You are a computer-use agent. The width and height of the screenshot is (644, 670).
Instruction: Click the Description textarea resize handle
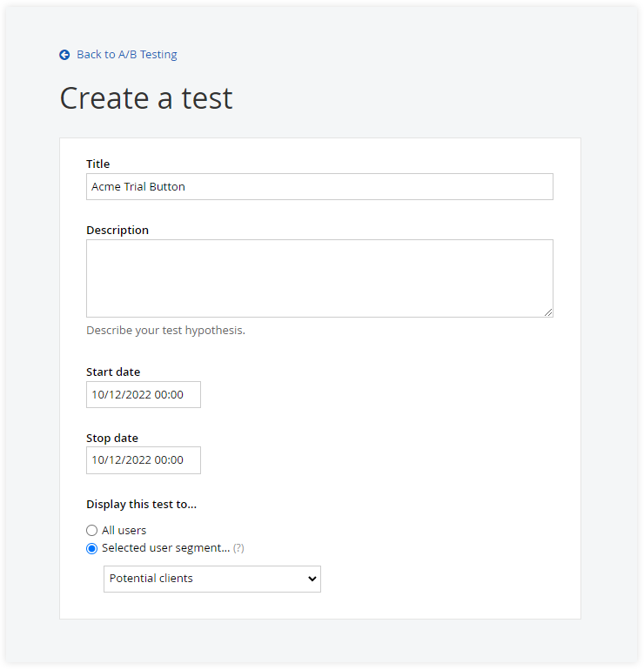tap(548, 312)
